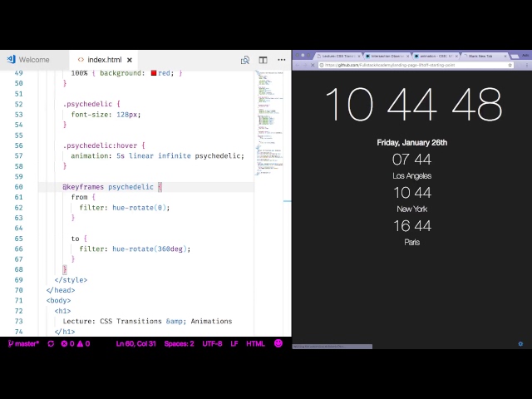Close the index.html editor tab
The width and height of the screenshot is (532, 399).
click(x=130, y=60)
